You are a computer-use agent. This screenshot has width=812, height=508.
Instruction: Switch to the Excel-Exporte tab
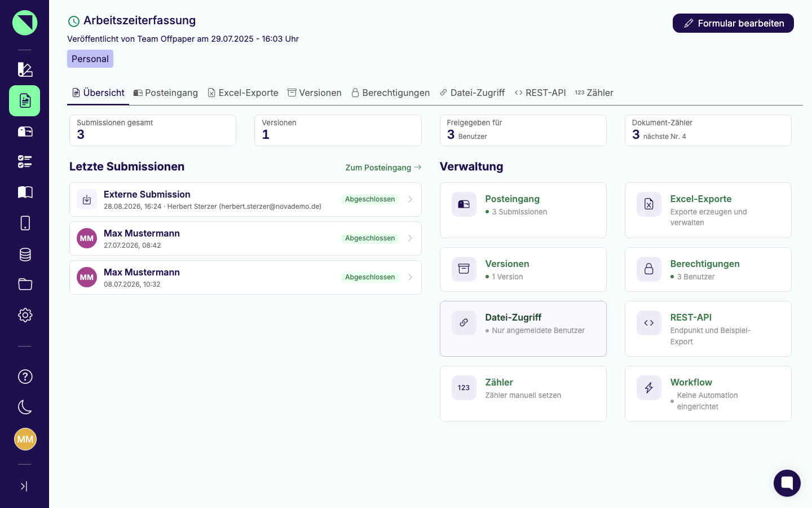tap(243, 93)
